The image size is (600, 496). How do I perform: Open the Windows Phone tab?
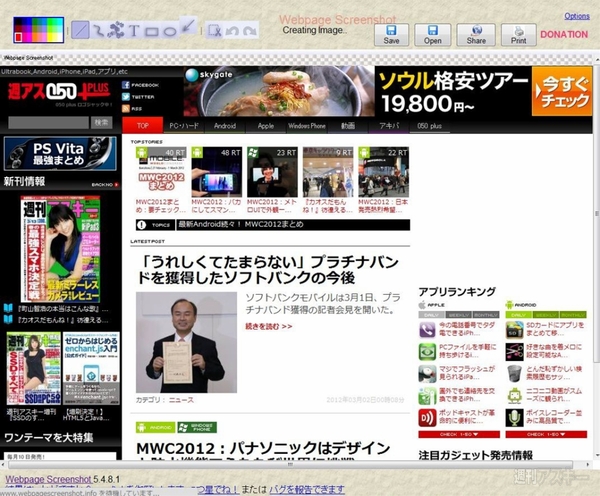click(x=307, y=126)
